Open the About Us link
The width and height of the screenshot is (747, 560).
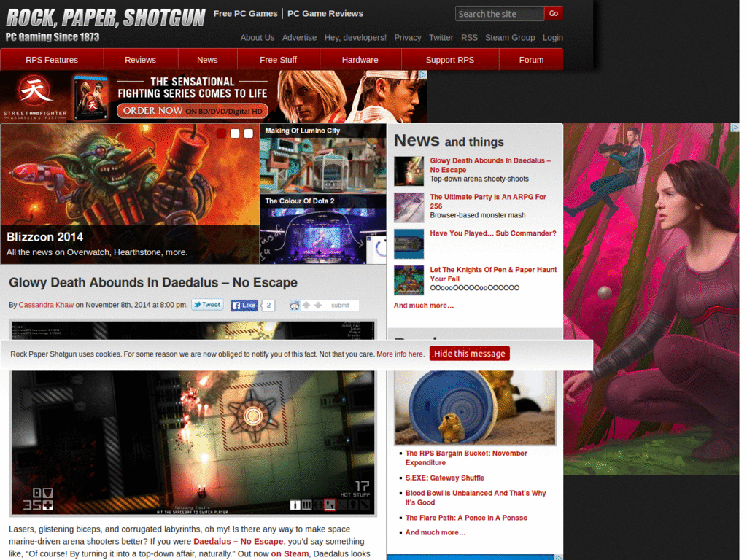pyautogui.click(x=258, y=38)
